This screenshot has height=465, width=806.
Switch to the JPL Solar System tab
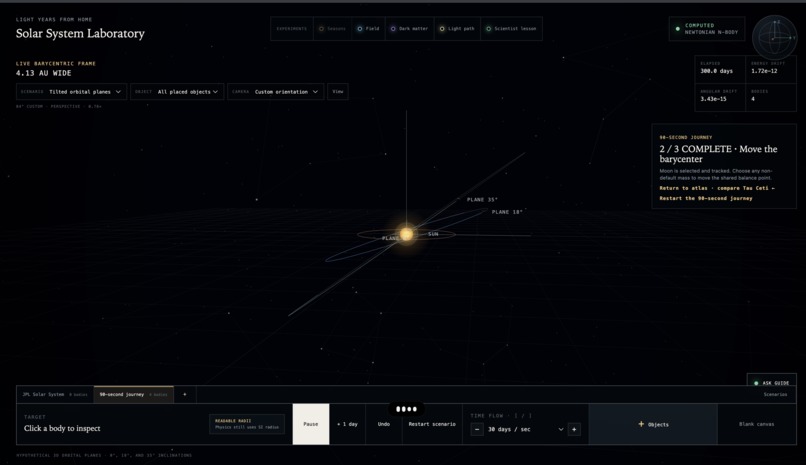pyautogui.click(x=55, y=395)
